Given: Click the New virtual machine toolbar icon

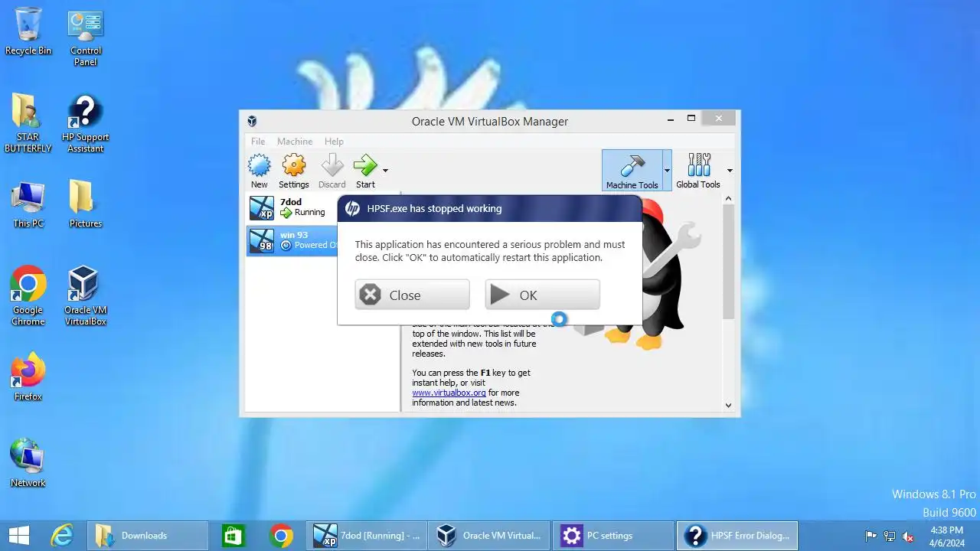Looking at the screenshot, I should (260, 171).
